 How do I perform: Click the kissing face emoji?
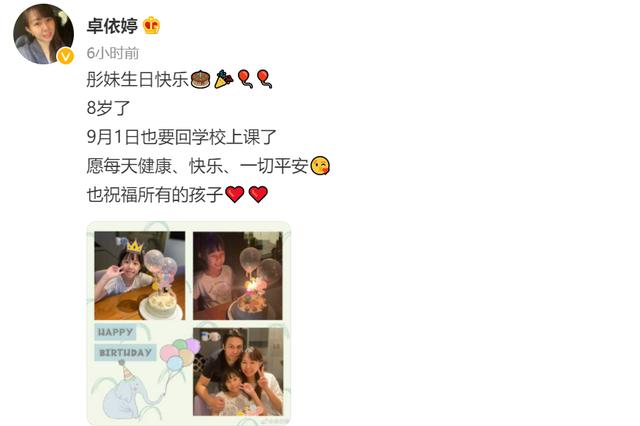click(x=320, y=166)
